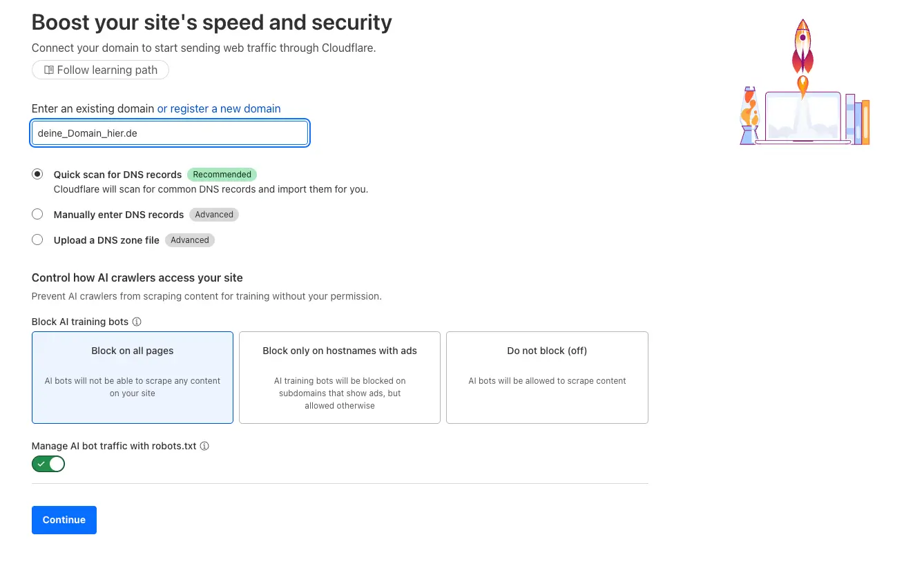Image resolution: width=924 pixels, height=566 pixels.
Task: Click the green checkmark inside the robots.txt toggle
Action: [x=40, y=463]
